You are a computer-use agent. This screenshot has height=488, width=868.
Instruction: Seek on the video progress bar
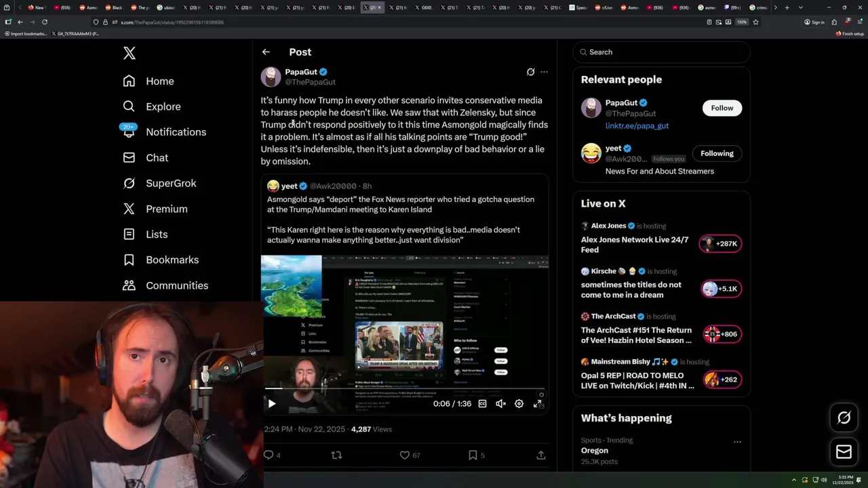[404, 388]
